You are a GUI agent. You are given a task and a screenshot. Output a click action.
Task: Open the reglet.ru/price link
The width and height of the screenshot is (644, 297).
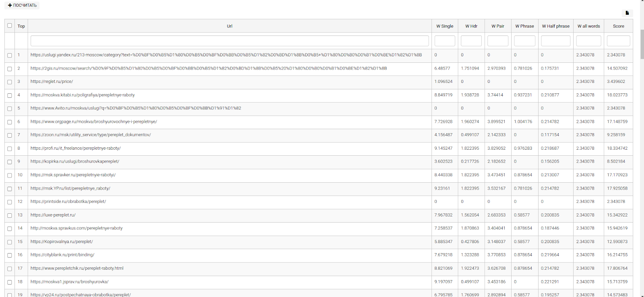click(x=52, y=82)
